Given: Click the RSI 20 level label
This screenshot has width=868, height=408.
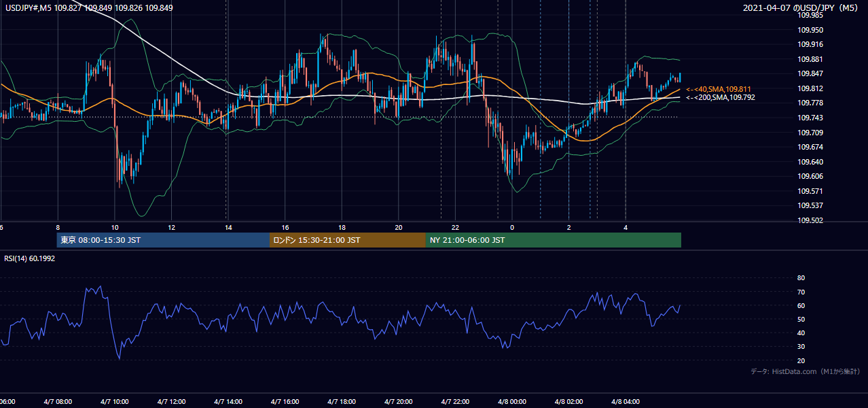Looking at the screenshot, I should click(801, 360).
